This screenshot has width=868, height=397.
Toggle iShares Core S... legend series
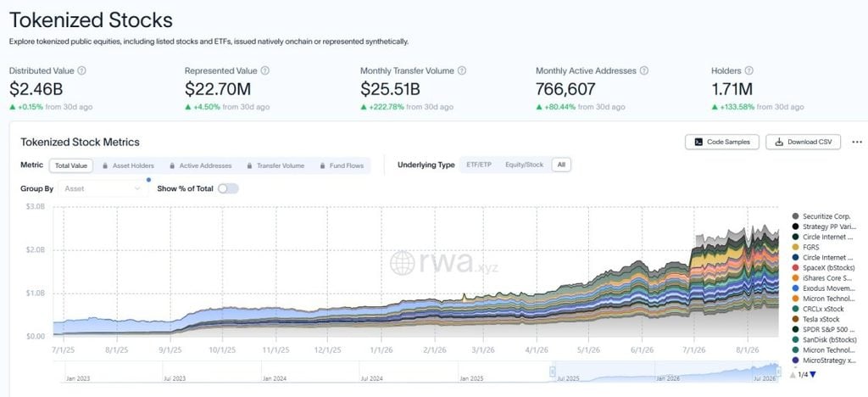824,278
